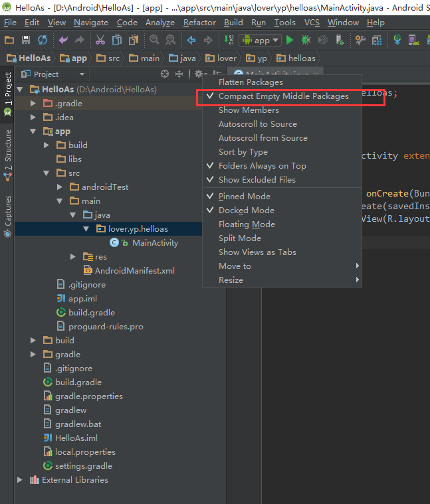This screenshot has width=430, height=504.
Task: Click the Redo arrow icon
Action: pos(80,41)
